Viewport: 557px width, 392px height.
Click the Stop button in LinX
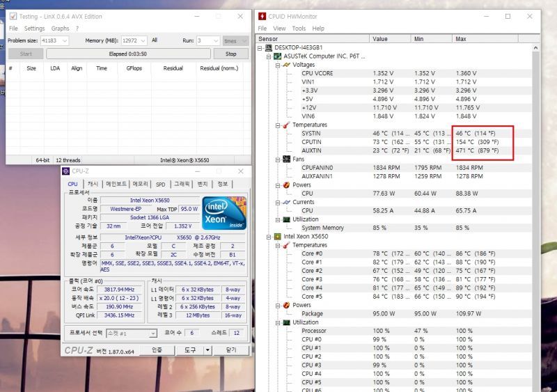tap(230, 54)
